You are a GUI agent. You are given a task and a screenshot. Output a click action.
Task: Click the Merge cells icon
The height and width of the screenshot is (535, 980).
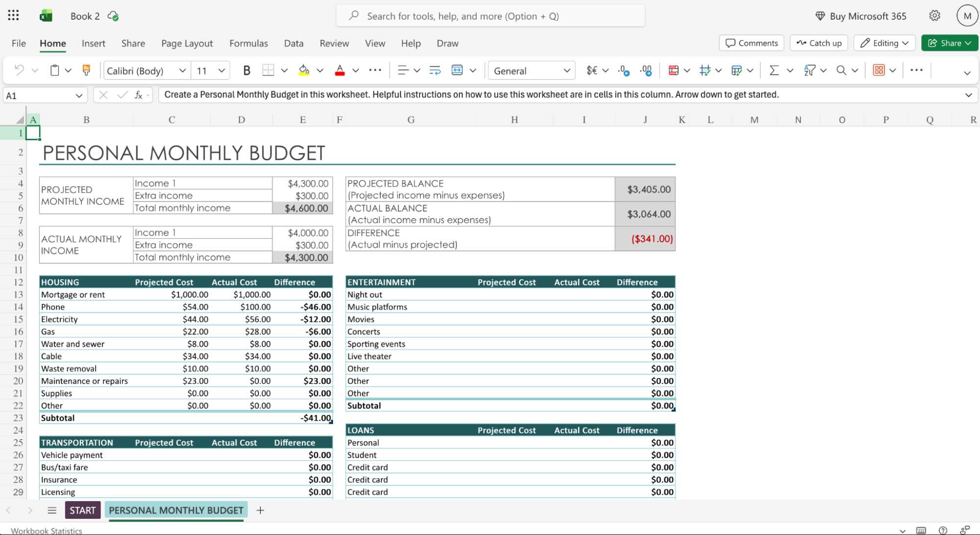pyautogui.click(x=457, y=70)
